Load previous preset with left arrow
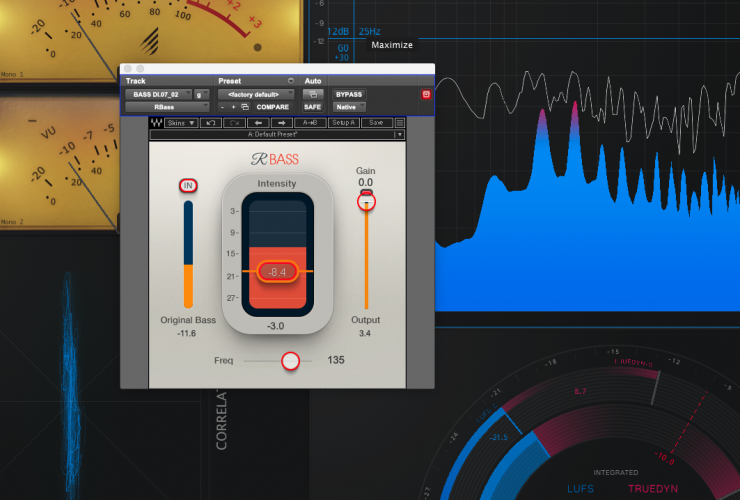Viewport: 740px width, 500px height. click(x=258, y=123)
